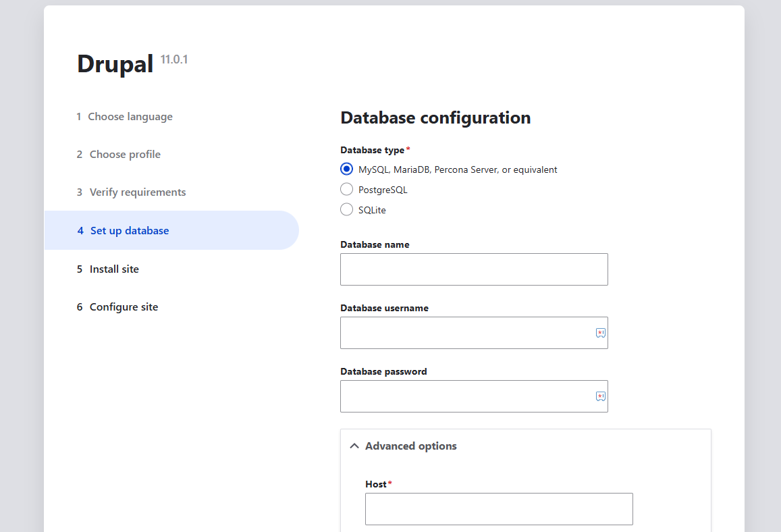This screenshot has width=781, height=532.
Task: Click the Host field label text
Action: coord(376,484)
